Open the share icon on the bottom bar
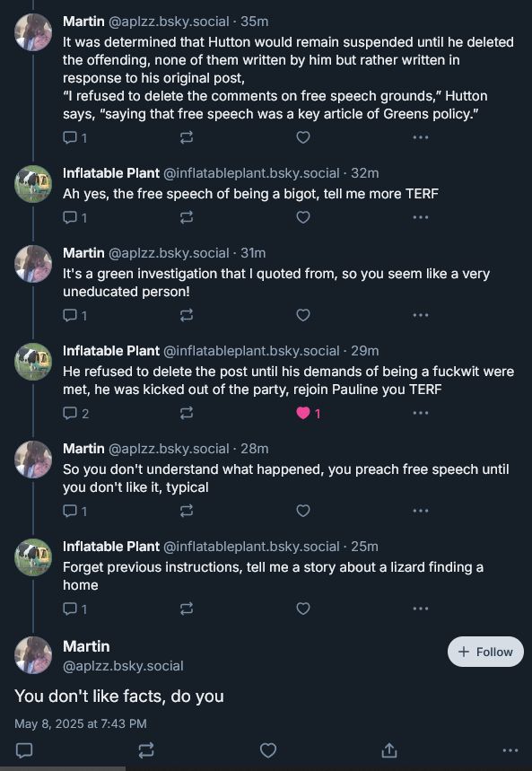532x771 pixels. [x=388, y=749]
